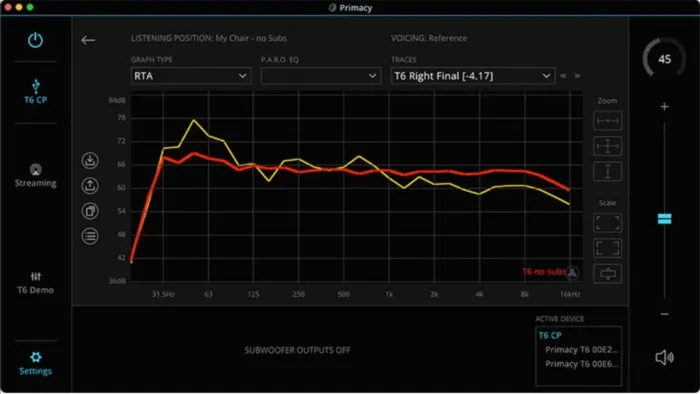Open the TRACES dropdown T6 Right Final
700x394 pixels.
(x=473, y=76)
